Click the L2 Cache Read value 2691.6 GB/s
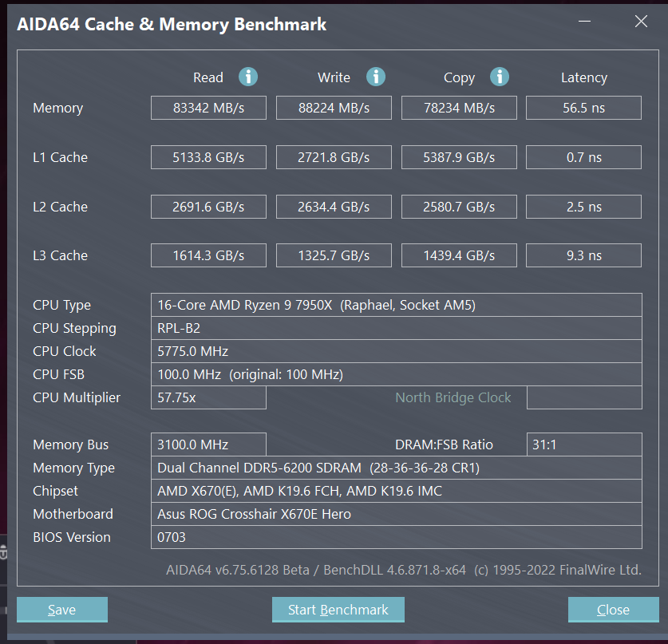 pyautogui.click(x=209, y=207)
